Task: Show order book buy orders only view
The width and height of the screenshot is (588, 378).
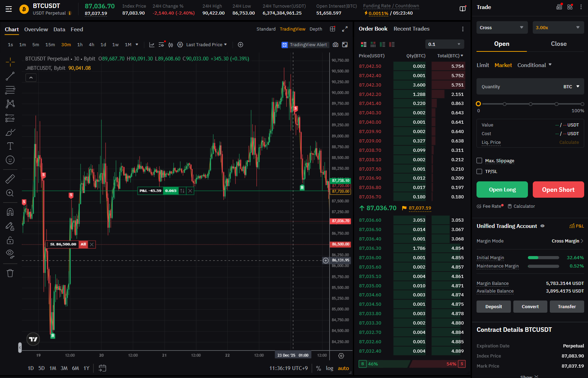Action: (x=382, y=44)
